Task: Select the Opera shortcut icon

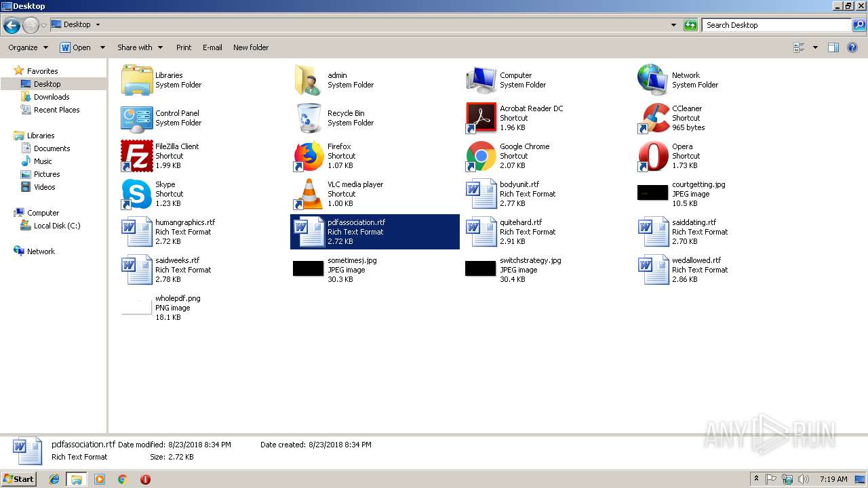Action: (653, 156)
